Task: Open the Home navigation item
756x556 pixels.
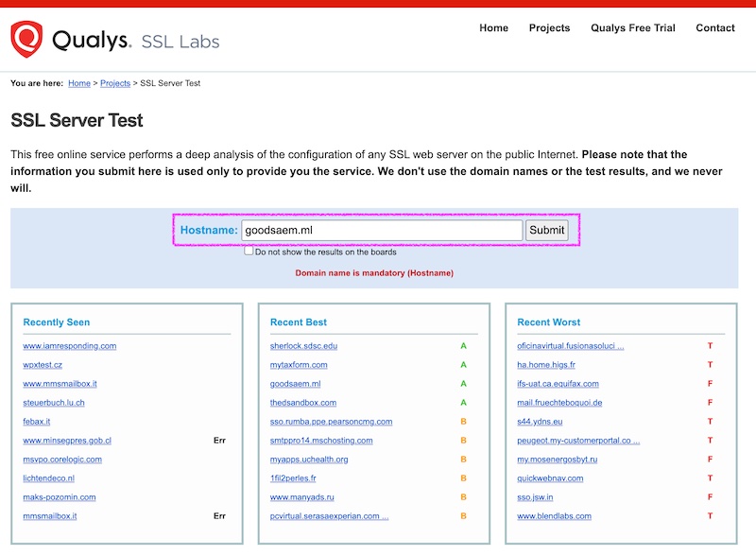Action: point(493,28)
